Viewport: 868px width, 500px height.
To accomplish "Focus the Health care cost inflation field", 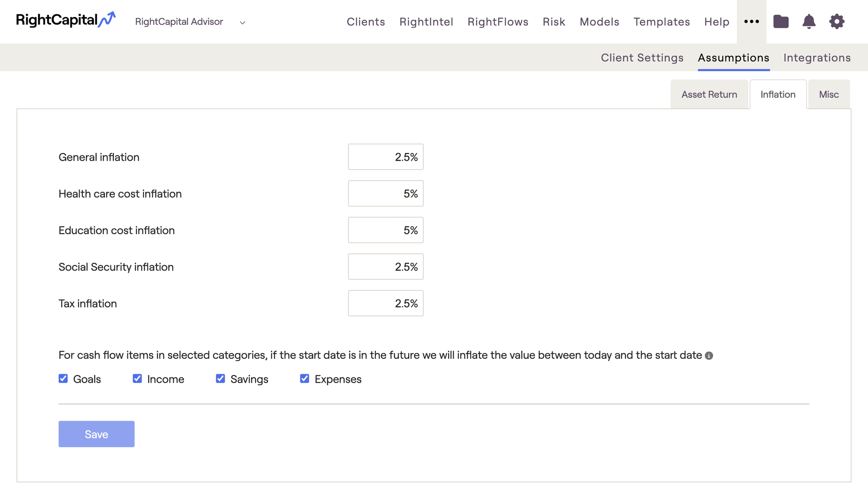I will 386,194.
